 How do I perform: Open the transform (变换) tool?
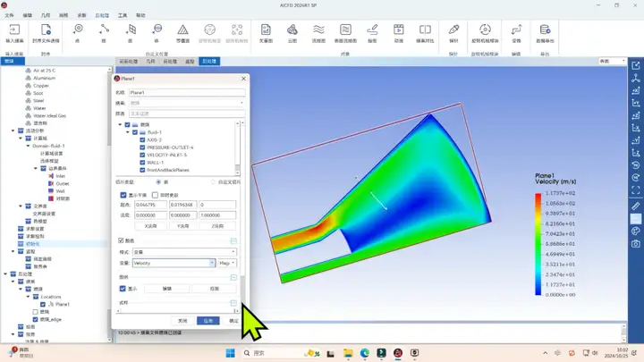pos(516,33)
